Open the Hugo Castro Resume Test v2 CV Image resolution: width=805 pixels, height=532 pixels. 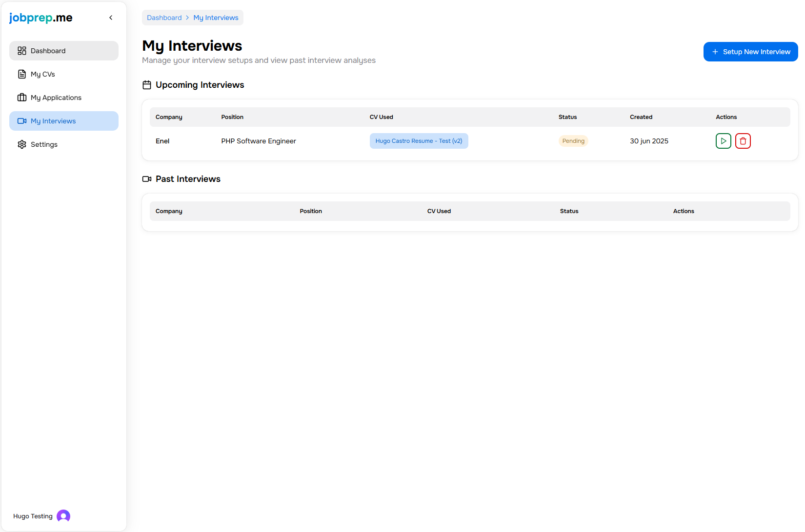click(x=419, y=140)
